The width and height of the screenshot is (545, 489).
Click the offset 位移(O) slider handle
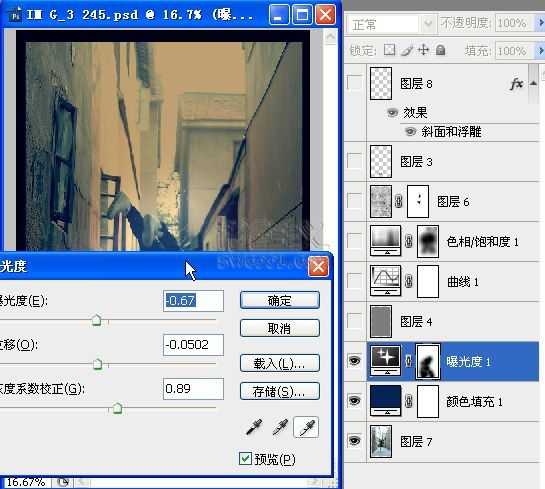click(x=98, y=364)
